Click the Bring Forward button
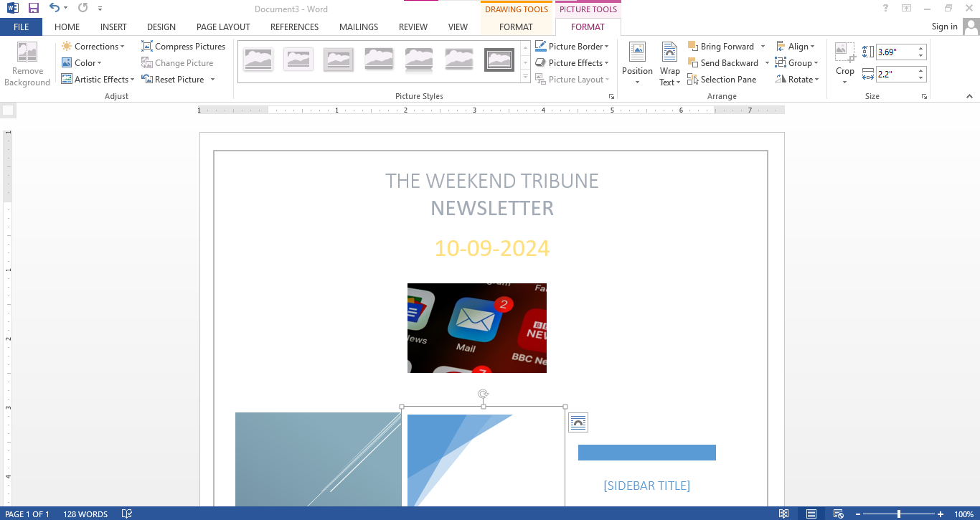This screenshot has width=980, height=520. [x=722, y=45]
